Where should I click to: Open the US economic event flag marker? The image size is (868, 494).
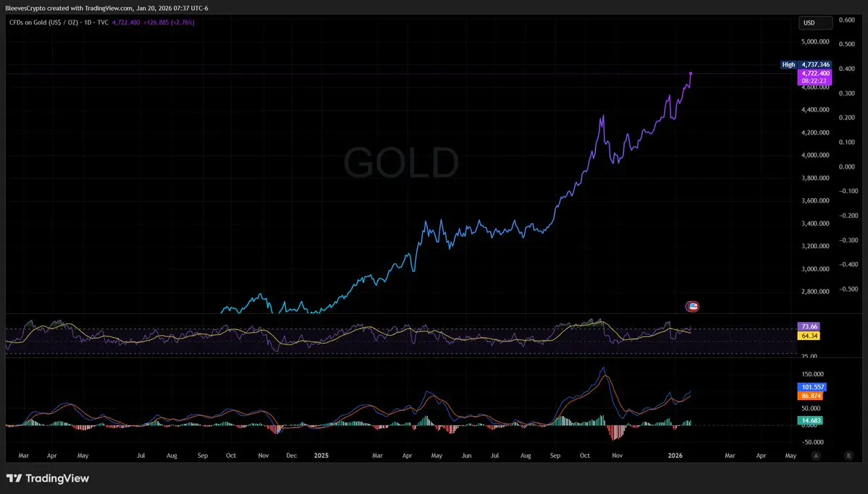coord(692,307)
